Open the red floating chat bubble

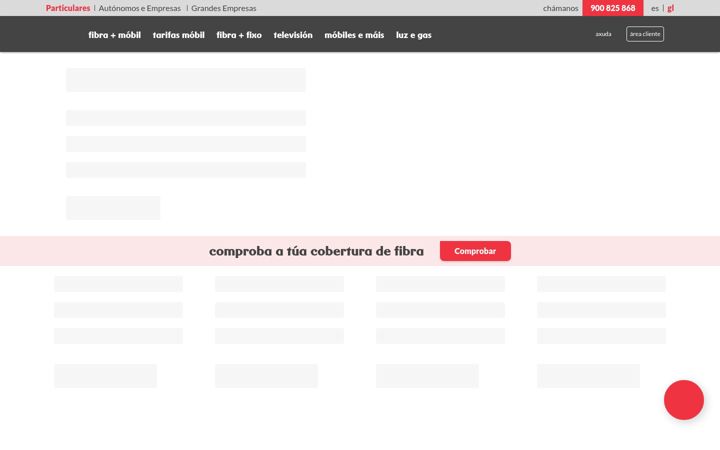pos(684,400)
